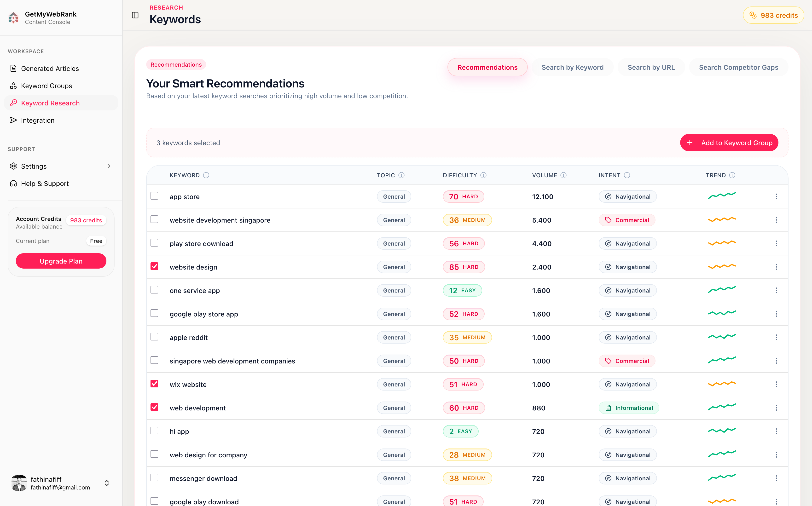Open the sidebar collapse icon next to Keywords

click(x=135, y=15)
